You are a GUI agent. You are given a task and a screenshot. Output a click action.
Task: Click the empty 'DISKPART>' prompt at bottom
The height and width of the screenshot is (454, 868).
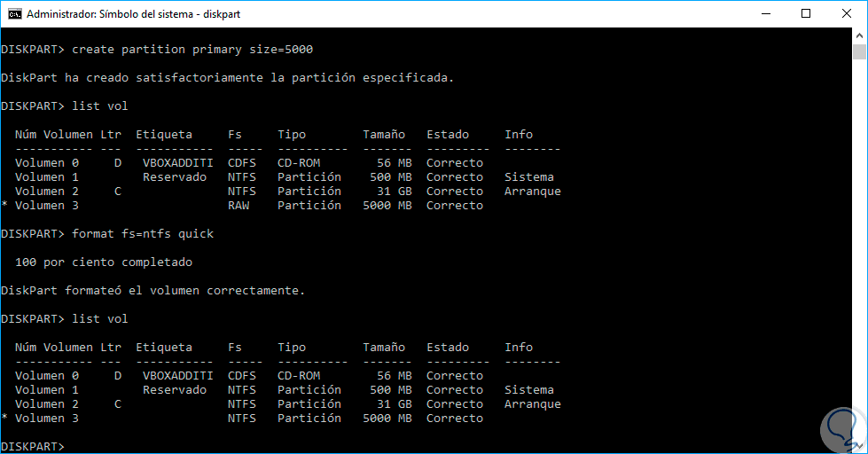point(33,446)
